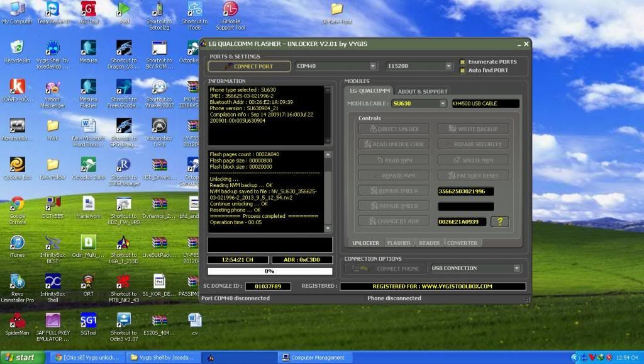Viewport: 644px width, 364px height.
Task: Click the Cyclone Box desktop icon
Action: (17, 169)
